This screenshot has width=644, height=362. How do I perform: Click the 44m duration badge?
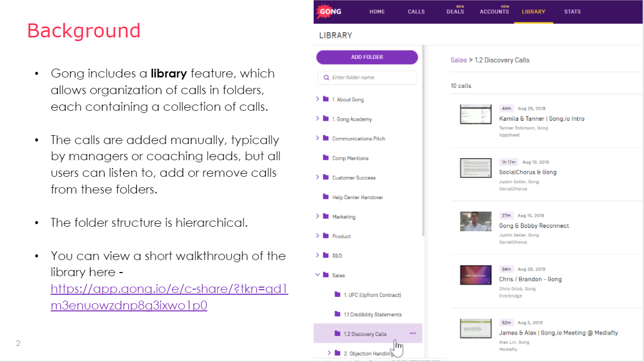click(506, 108)
